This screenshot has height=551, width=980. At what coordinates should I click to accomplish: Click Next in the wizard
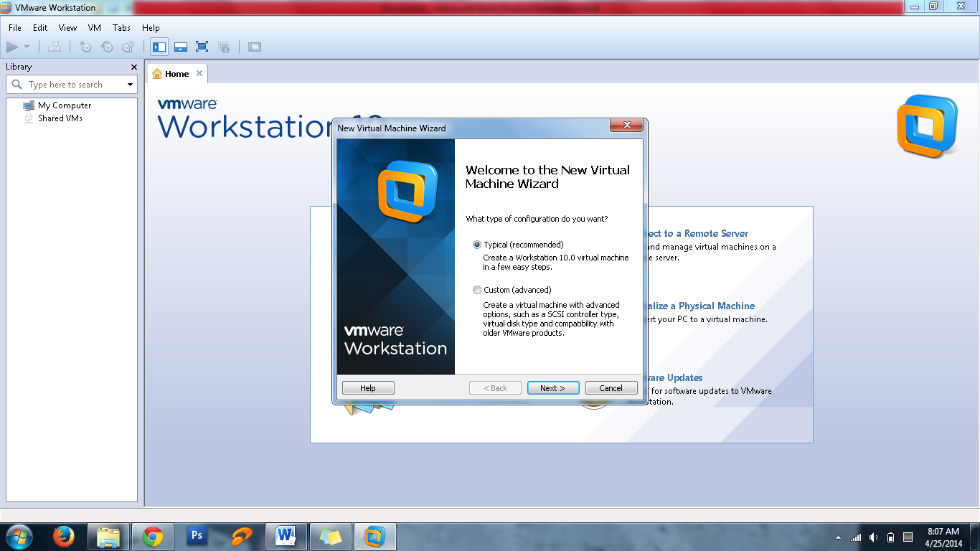pyautogui.click(x=552, y=388)
